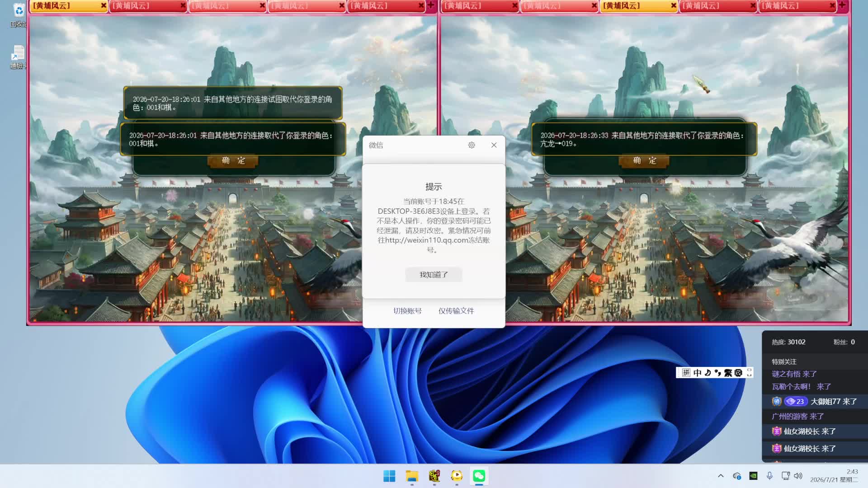Open WeChat from the taskbar
Image resolution: width=868 pixels, height=488 pixels.
tap(479, 476)
